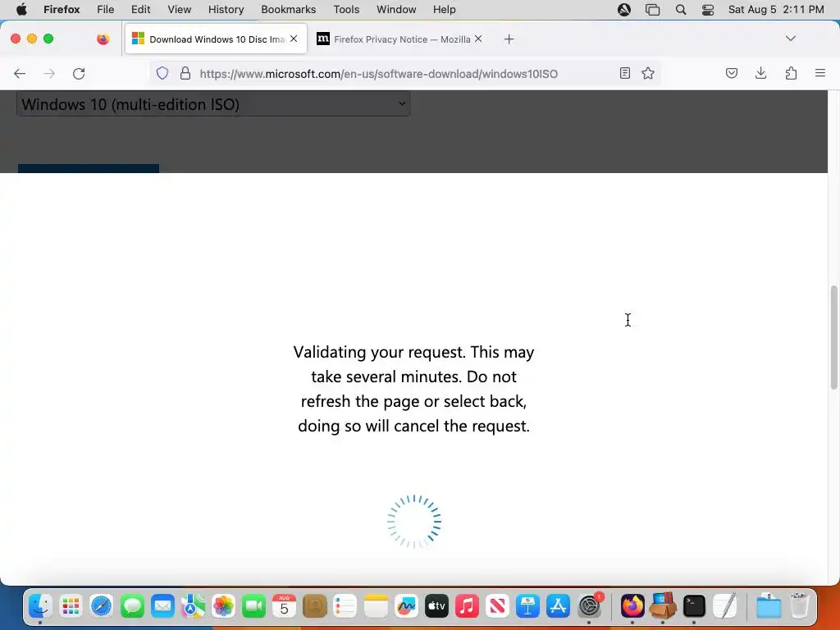Reload the current page
The image size is (840, 630).
pyautogui.click(x=79, y=73)
